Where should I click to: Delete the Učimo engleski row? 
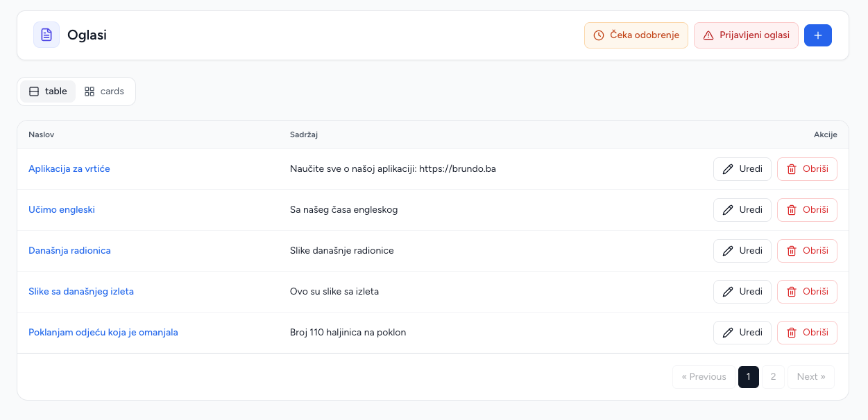click(807, 210)
